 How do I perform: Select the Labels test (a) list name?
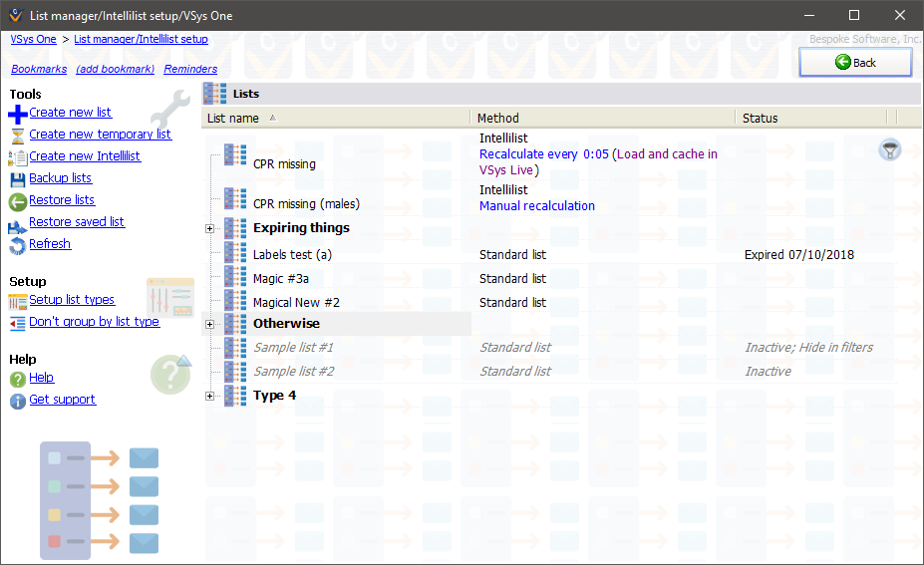(292, 254)
